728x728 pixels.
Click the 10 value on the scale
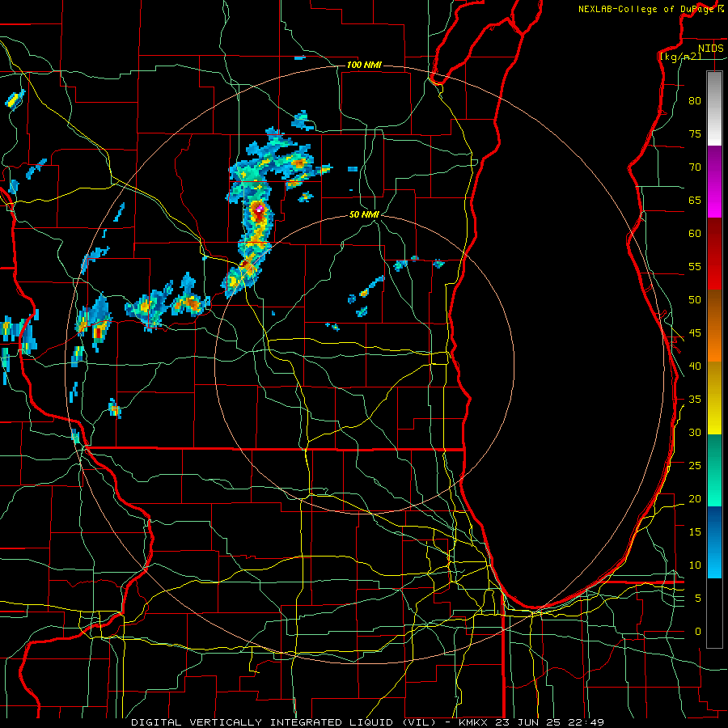695,565
